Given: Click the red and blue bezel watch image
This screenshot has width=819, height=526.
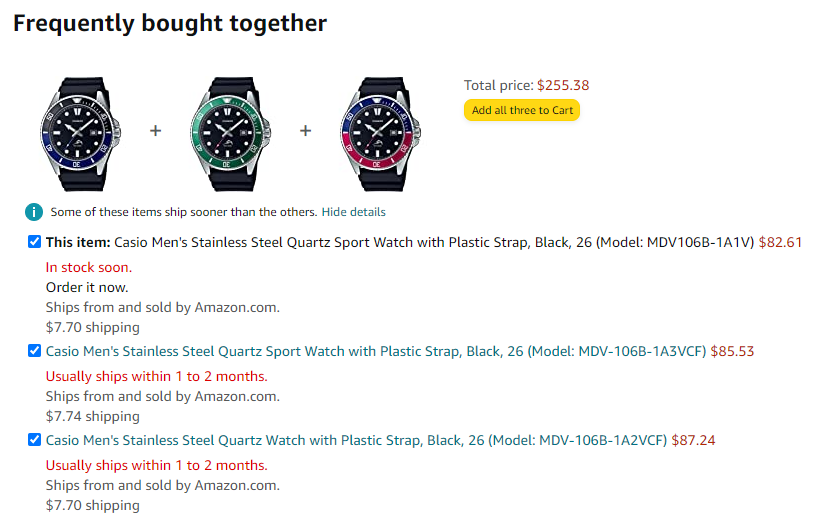Looking at the screenshot, I should click(381, 134).
